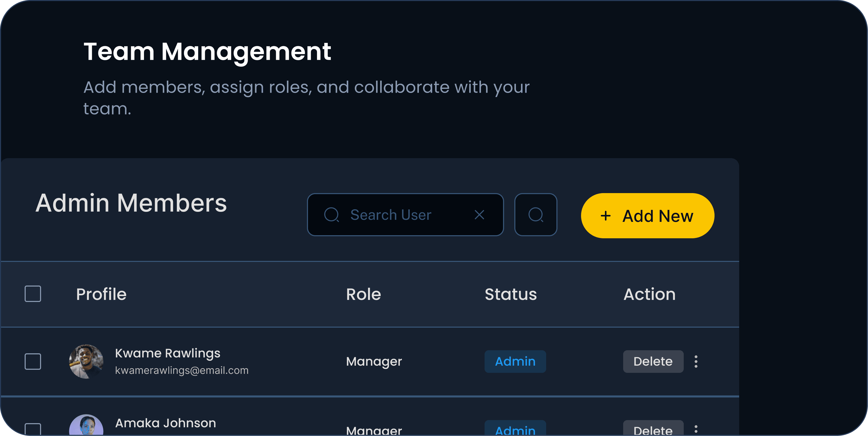Viewport: 868px width, 436px height.
Task: Open Kwame Rawlings's row actions menu
Action: pyautogui.click(x=696, y=362)
